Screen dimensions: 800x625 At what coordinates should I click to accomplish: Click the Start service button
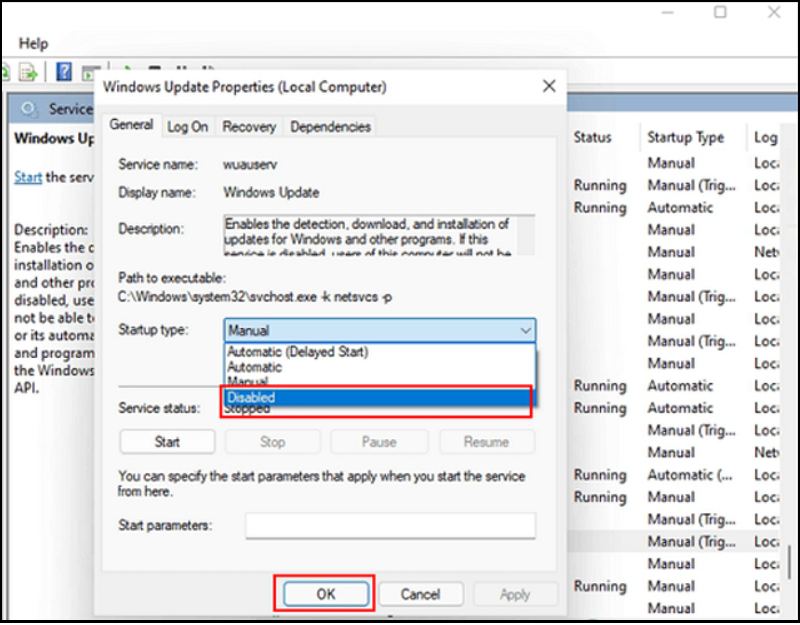click(x=167, y=441)
